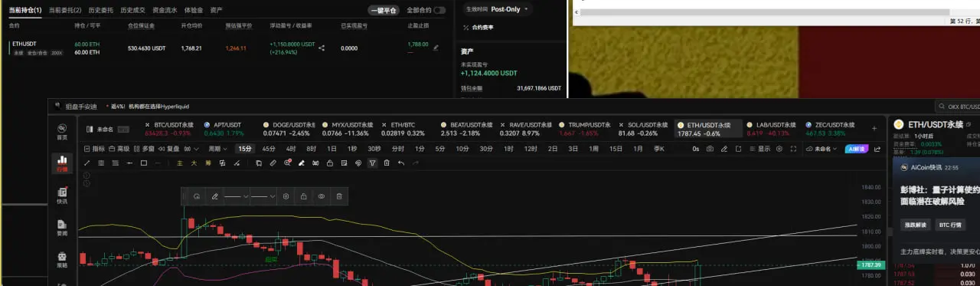Click the share icon beside floating profit
The height and width of the screenshot is (286, 980).
tap(322, 48)
